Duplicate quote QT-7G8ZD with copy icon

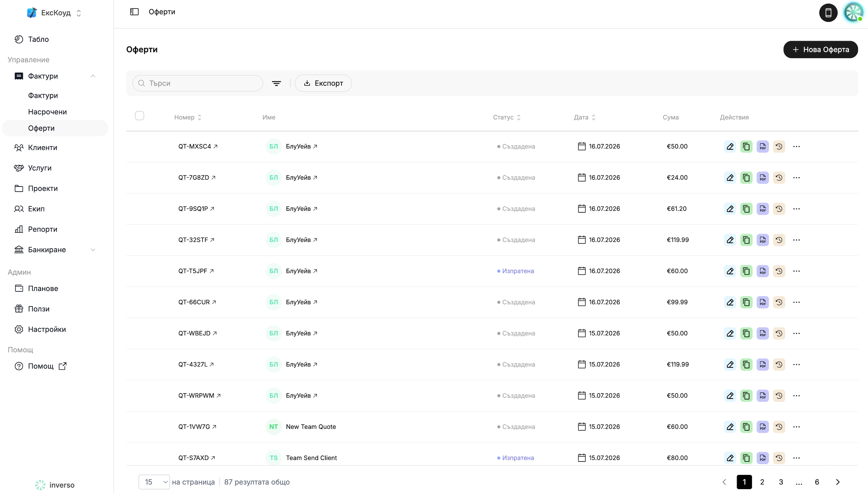(746, 178)
